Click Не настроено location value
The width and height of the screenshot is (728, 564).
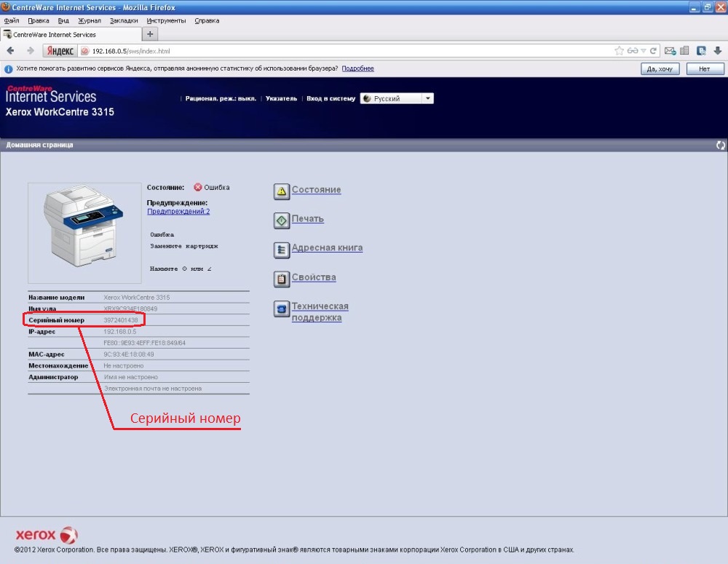point(124,366)
